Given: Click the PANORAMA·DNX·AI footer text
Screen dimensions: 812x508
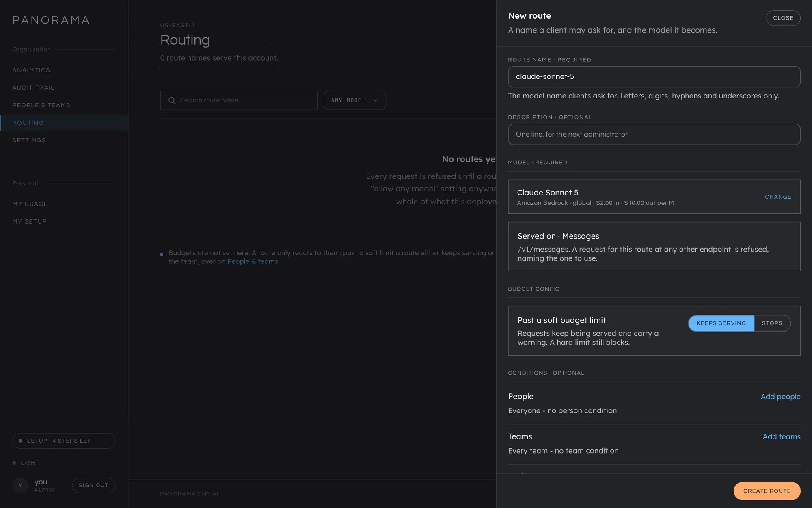Looking at the screenshot, I should pos(189,494).
